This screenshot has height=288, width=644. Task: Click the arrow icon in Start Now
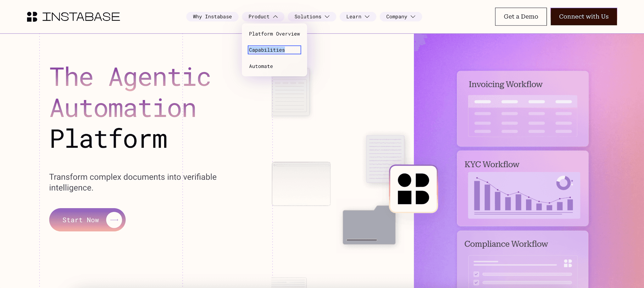click(x=114, y=220)
